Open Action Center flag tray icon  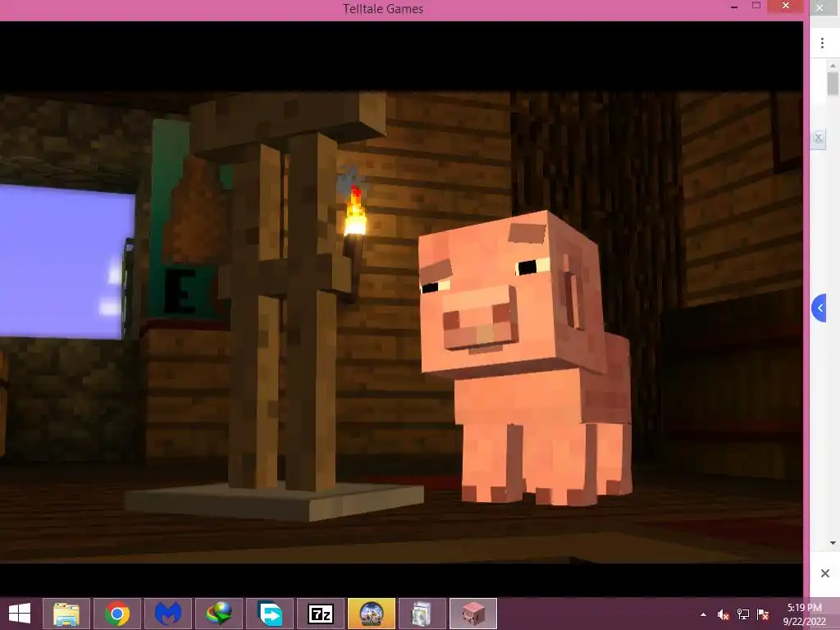coord(763,614)
